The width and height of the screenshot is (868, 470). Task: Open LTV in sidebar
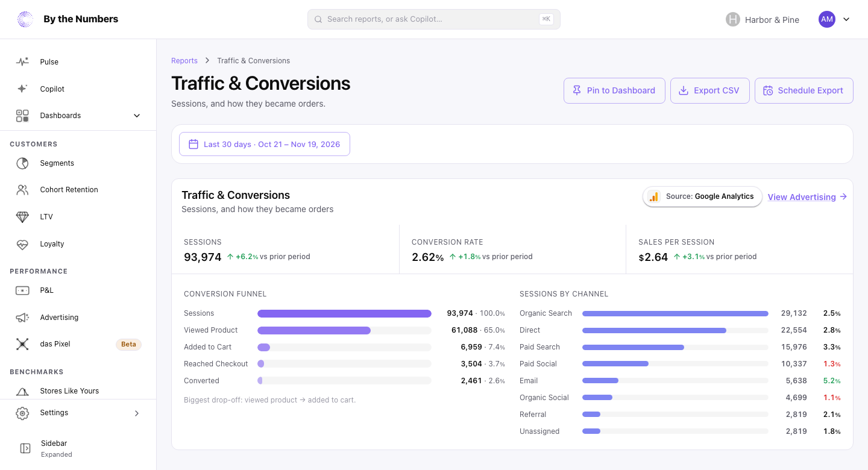78,217
